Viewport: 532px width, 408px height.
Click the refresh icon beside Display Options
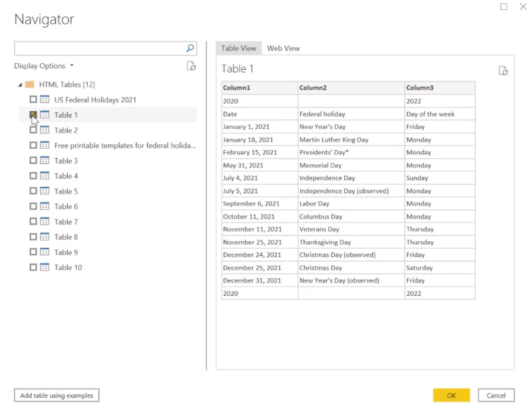tap(192, 66)
